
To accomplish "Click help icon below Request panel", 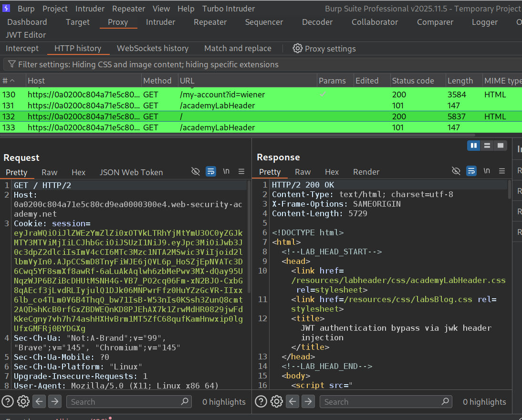I will click(x=8, y=401).
